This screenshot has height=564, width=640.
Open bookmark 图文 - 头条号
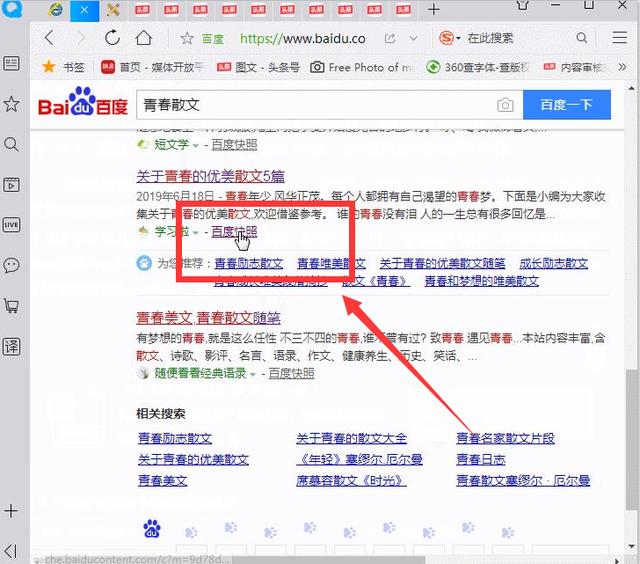pos(258,67)
